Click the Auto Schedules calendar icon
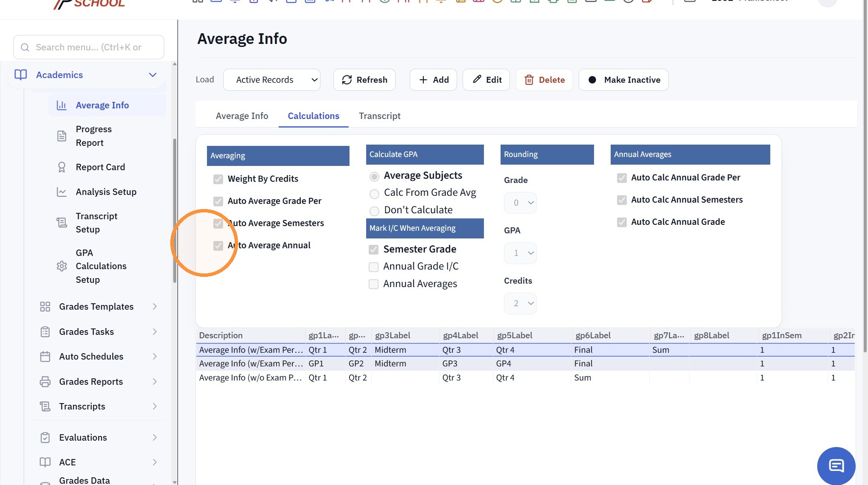The image size is (868, 485). (x=45, y=357)
